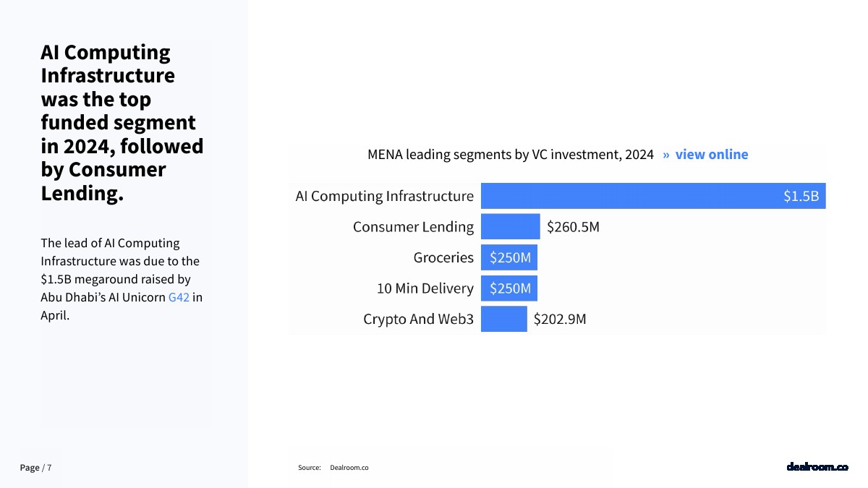Click the $260.5M value label

[x=573, y=227]
